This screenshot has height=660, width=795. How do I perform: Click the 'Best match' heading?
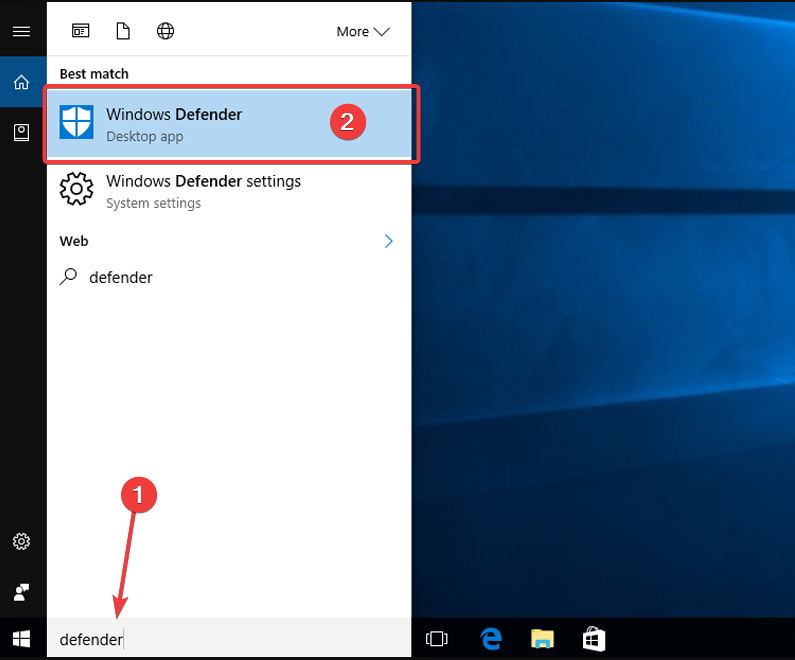pos(94,74)
